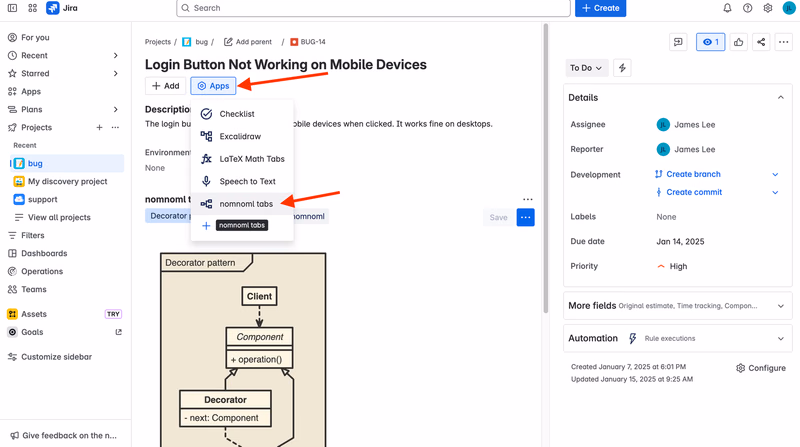Collapse the Details section

pyautogui.click(x=781, y=97)
